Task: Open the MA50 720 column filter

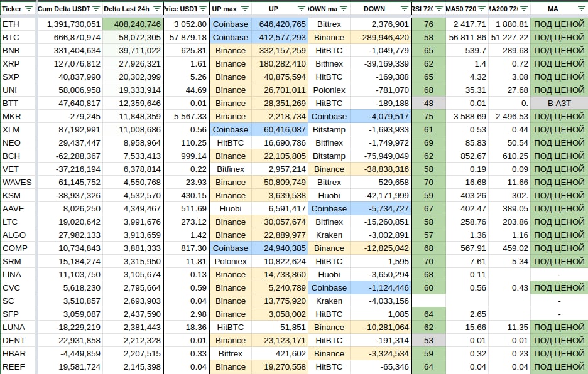Action: tap(482, 9)
